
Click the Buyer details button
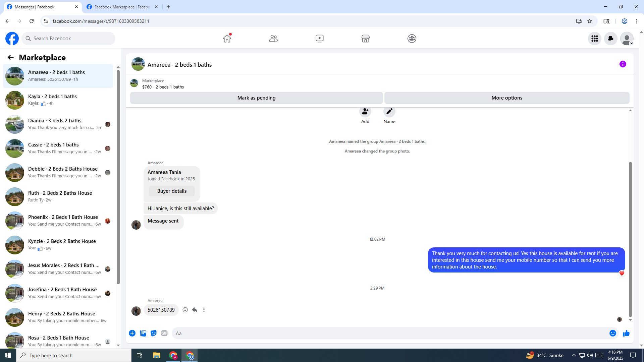tap(172, 191)
